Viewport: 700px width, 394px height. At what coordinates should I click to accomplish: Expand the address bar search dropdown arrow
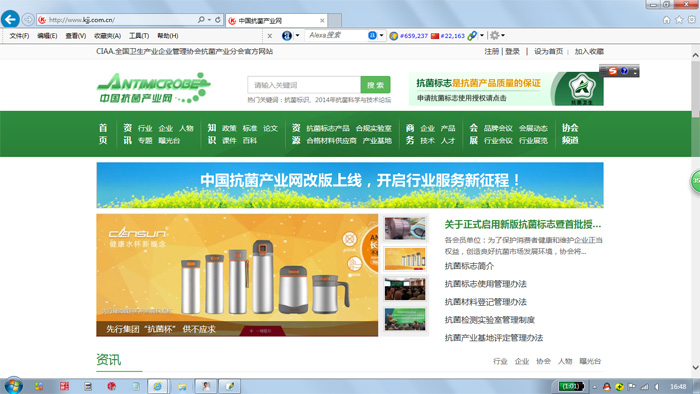[x=209, y=20]
